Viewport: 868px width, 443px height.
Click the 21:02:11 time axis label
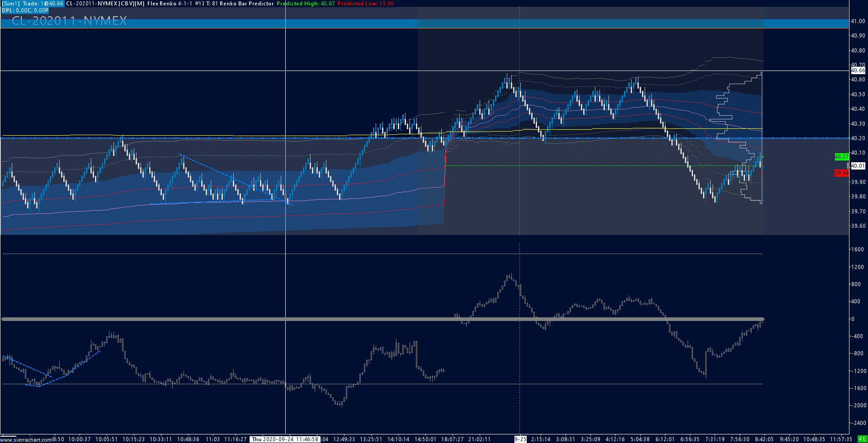click(480, 439)
